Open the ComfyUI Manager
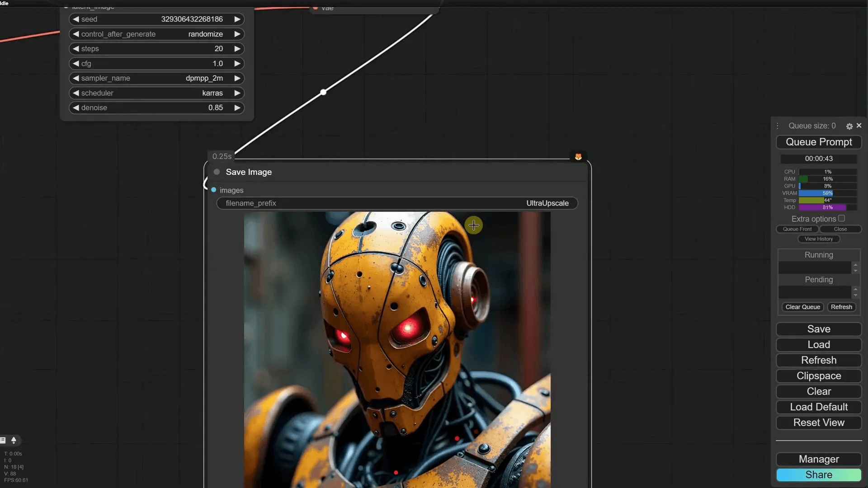 tap(818, 459)
